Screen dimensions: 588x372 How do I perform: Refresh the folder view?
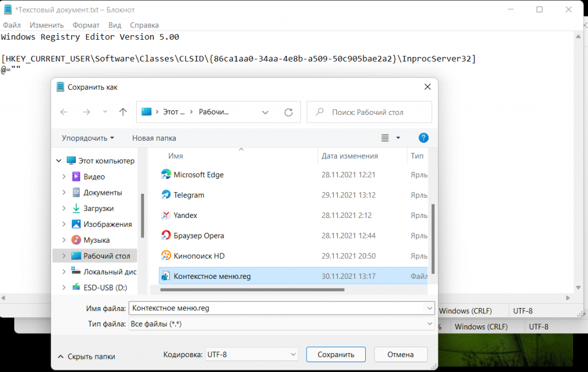click(x=288, y=112)
